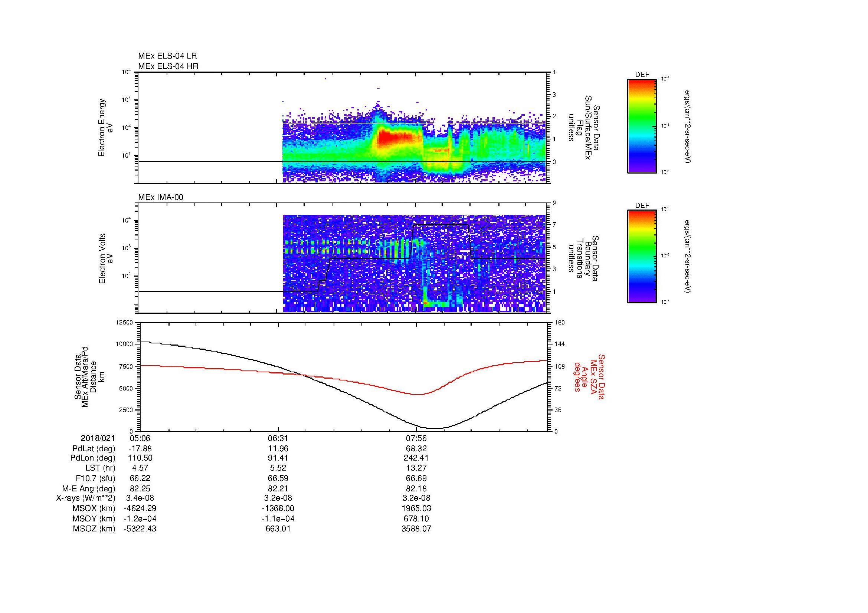Select MSOX value "1965.03"

tap(416, 508)
